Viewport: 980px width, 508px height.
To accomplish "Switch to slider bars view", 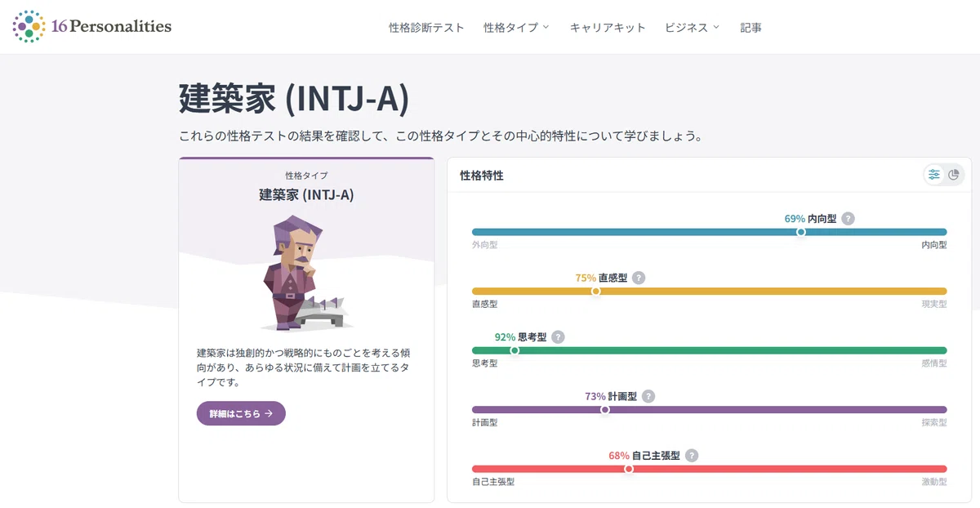I will 934,175.
